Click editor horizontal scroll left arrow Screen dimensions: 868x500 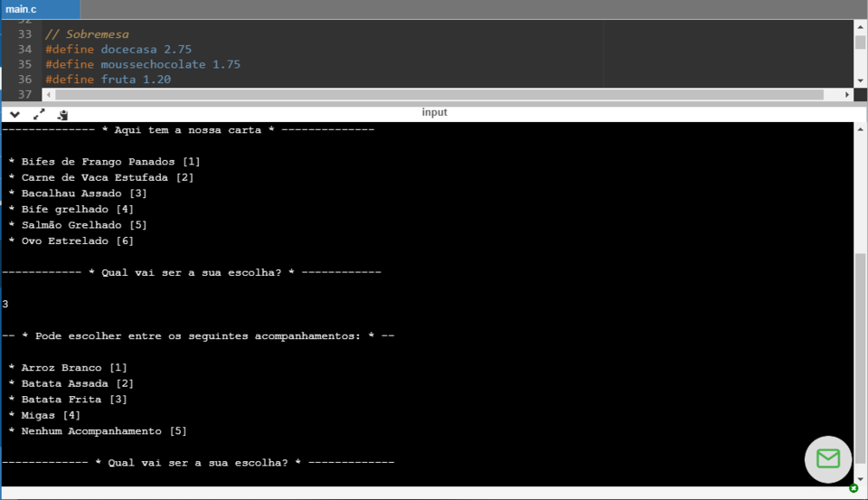49,94
